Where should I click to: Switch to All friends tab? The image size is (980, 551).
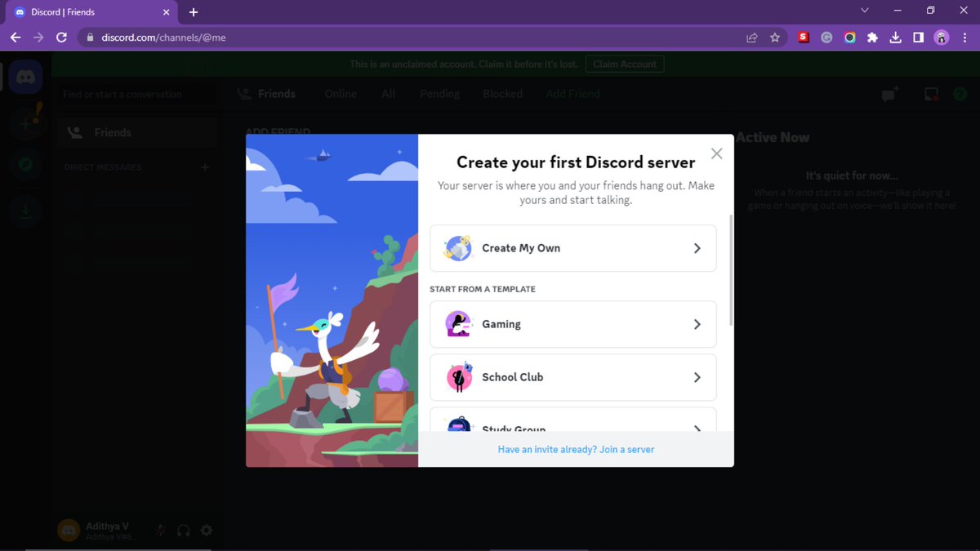pos(389,94)
